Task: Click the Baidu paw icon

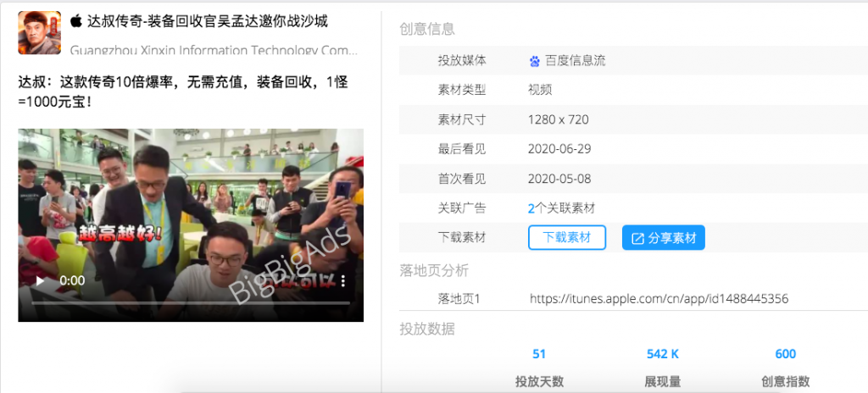Action: tap(534, 61)
